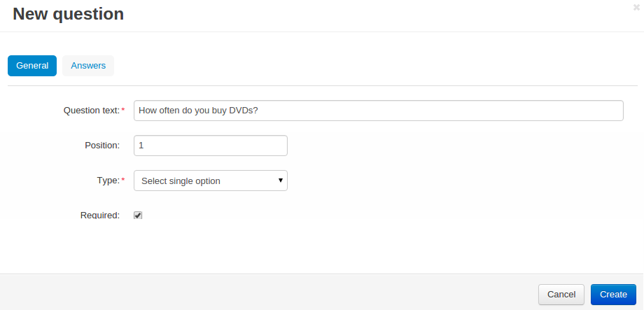Screen dimensions: 644x310
Task: Open the Type dropdown
Action: [210, 181]
